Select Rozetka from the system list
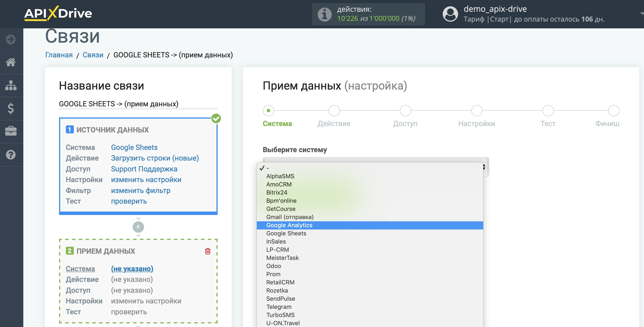The width and height of the screenshot is (644, 327). [370, 290]
